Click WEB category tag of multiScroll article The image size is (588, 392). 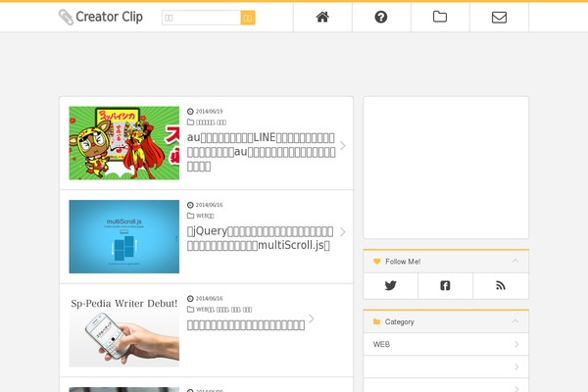point(205,216)
